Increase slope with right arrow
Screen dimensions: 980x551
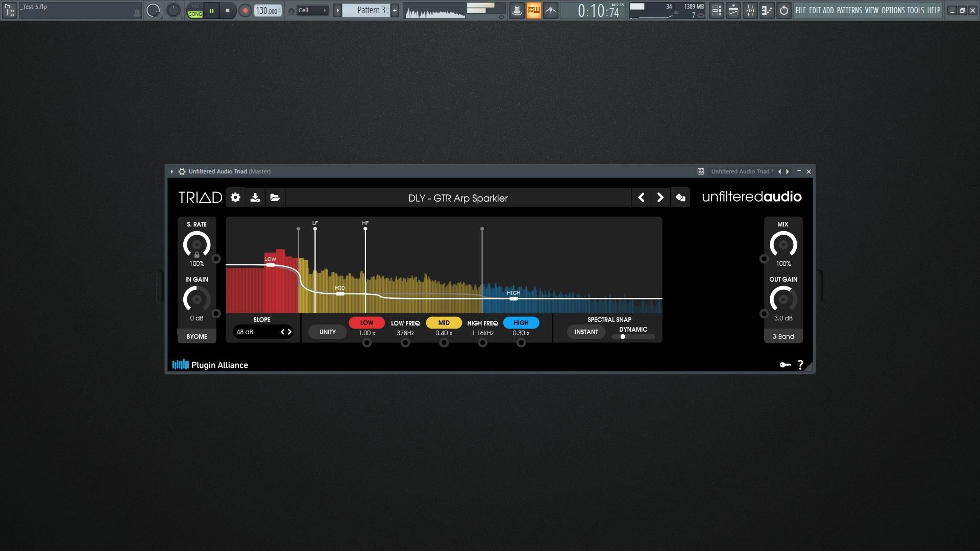pos(289,332)
